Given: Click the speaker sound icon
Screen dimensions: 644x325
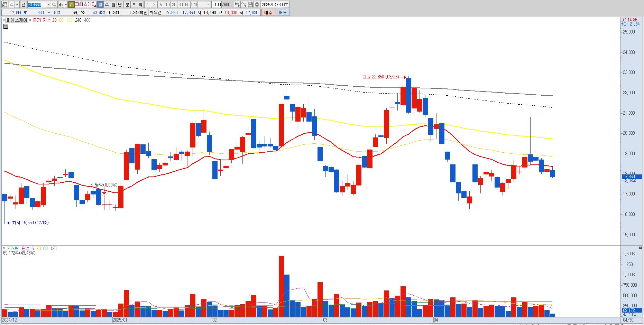Looking at the screenshot, I should pyautogui.click(x=61, y=4).
